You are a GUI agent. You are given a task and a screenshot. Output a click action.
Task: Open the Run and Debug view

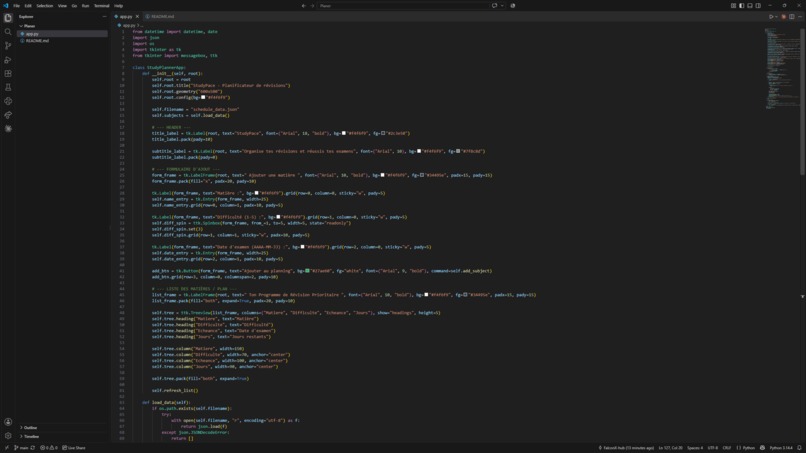tap(8, 60)
